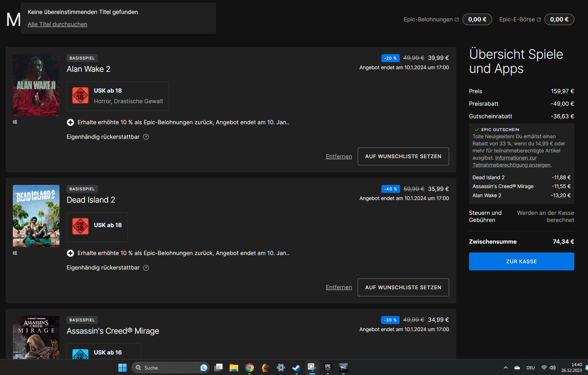
Task: Click plus icon in Alan Wake 2 rewards line
Action: [x=70, y=122]
